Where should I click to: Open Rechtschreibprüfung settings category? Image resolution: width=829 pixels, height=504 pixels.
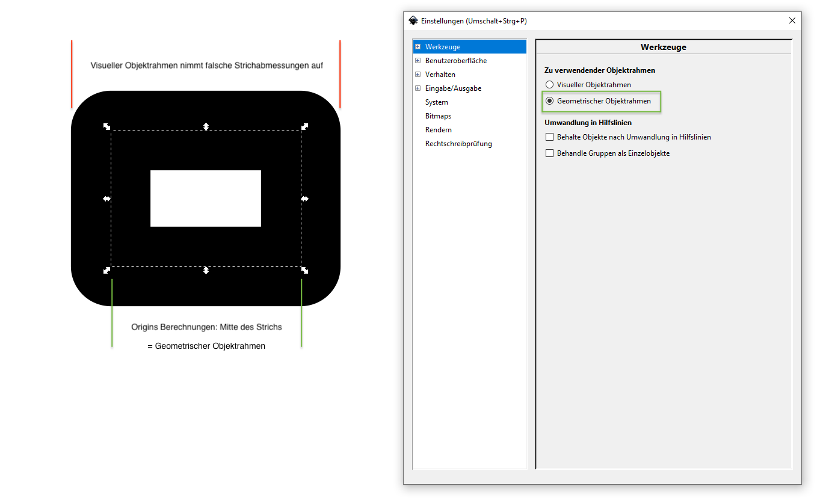click(458, 144)
